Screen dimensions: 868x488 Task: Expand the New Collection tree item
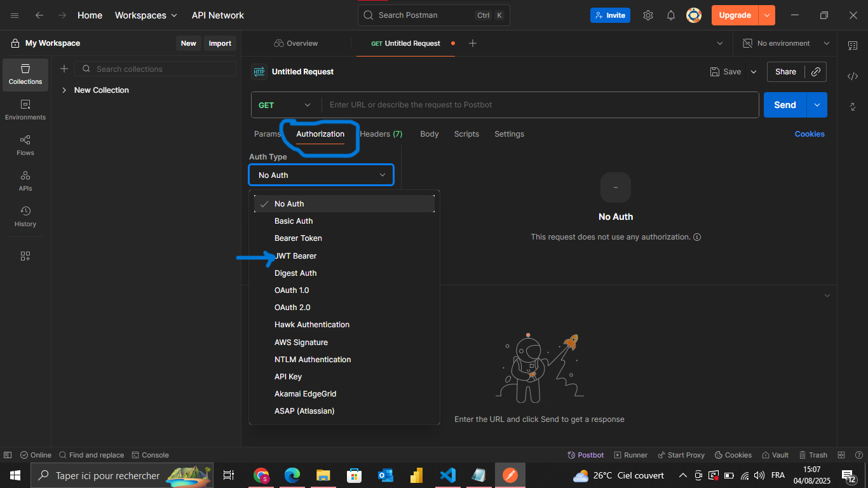[64, 90]
